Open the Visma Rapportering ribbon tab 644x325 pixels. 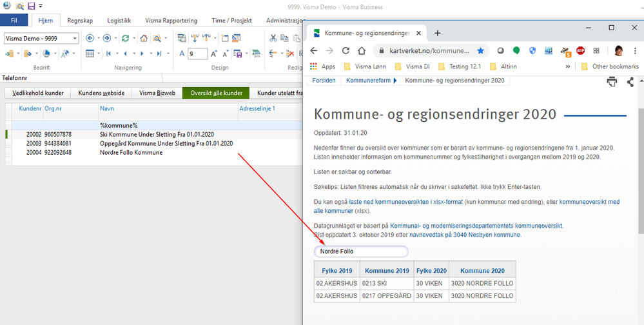[171, 20]
